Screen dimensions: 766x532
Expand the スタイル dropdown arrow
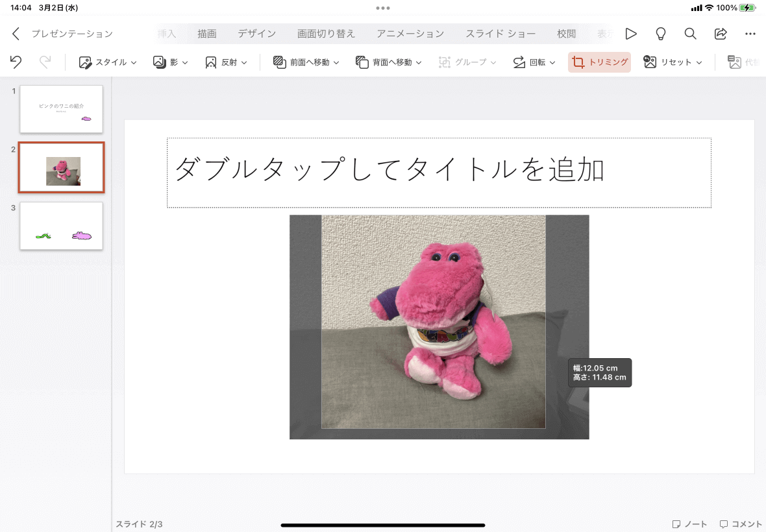(134, 63)
